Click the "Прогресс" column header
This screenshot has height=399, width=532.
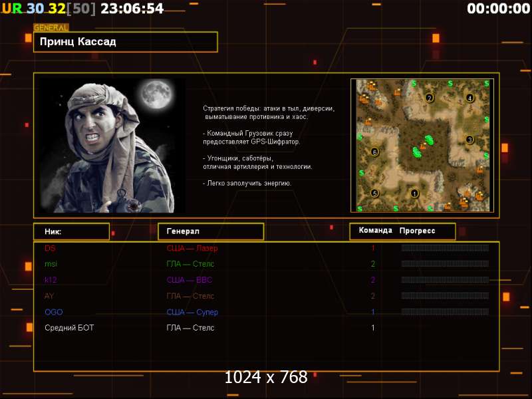418,231
